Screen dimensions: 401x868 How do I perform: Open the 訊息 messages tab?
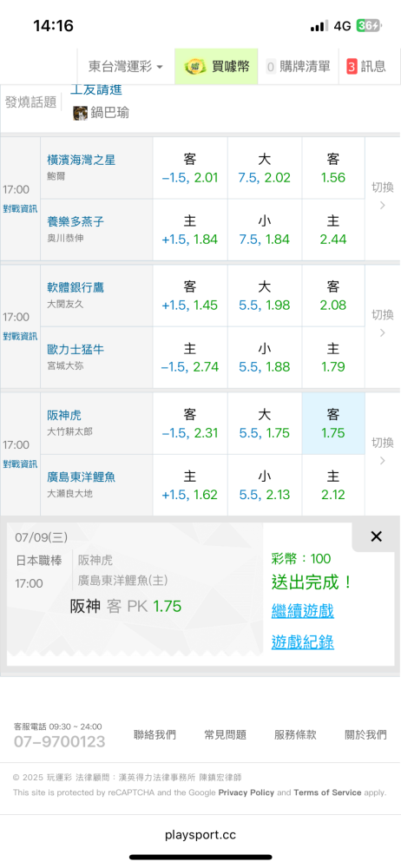pos(366,67)
